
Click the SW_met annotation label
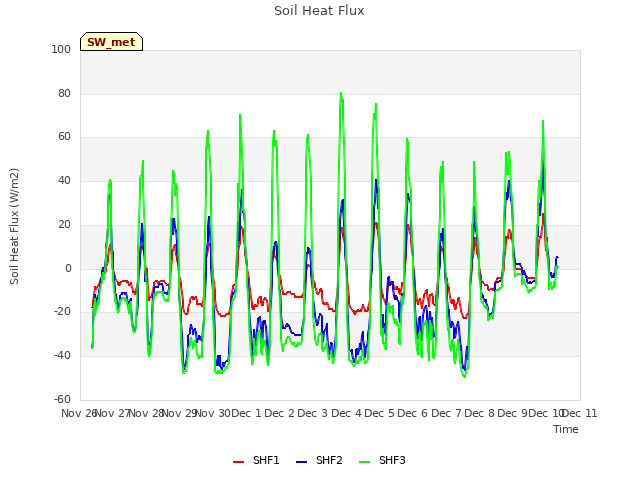111,42
